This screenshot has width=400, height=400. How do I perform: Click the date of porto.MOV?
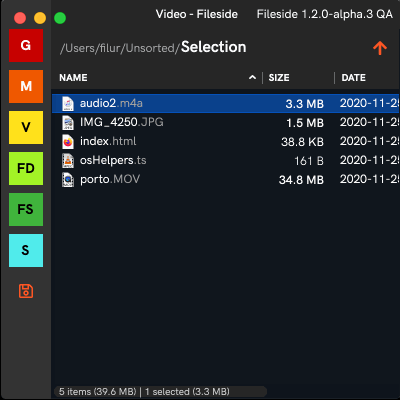[x=369, y=179]
